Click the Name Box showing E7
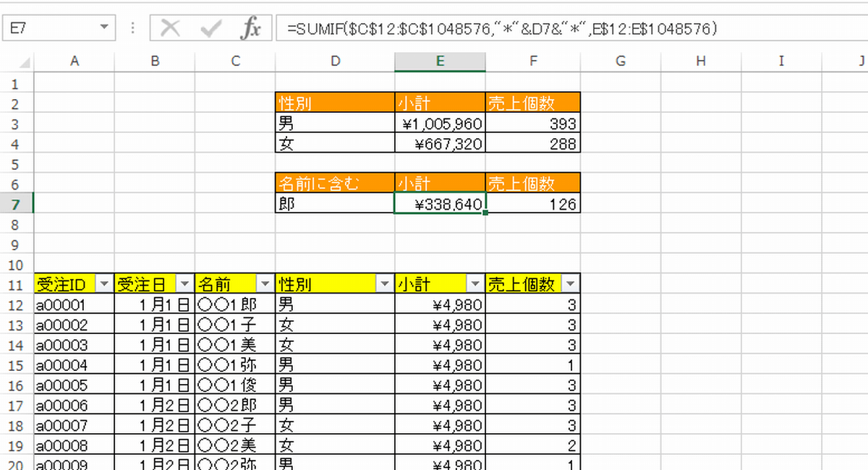Image resolution: width=868 pixels, height=470 pixels. [49, 29]
